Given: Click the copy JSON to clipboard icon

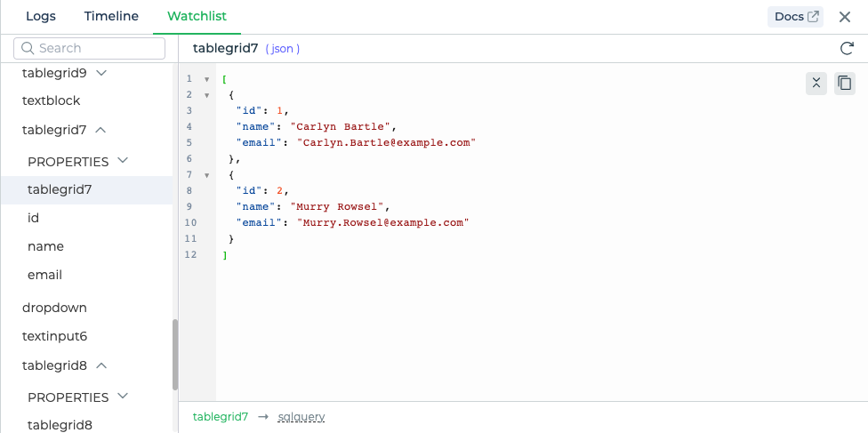Looking at the screenshot, I should tap(844, 84).
